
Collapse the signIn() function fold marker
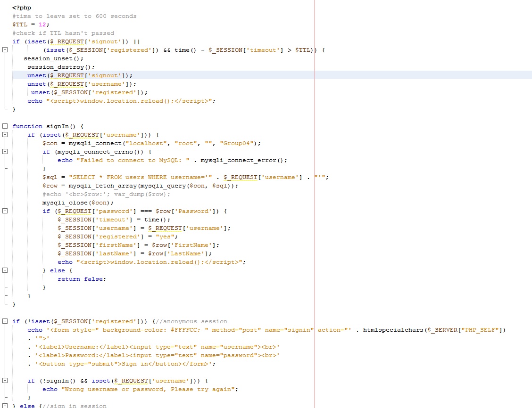click(x=5, y=126)
